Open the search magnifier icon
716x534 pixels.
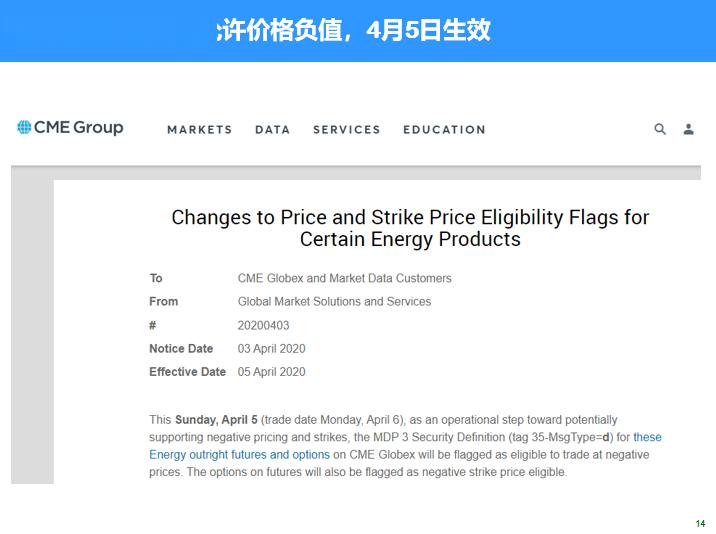click(x=660, y=129)
